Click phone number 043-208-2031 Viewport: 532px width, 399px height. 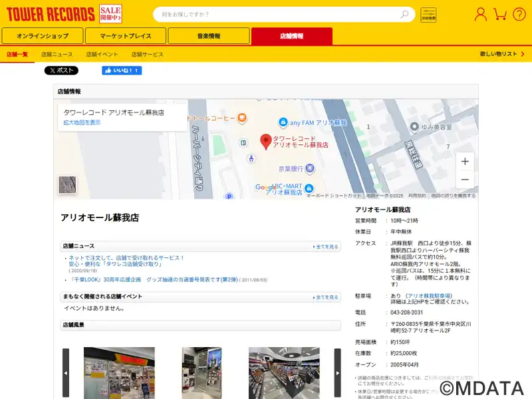(407, 313)
